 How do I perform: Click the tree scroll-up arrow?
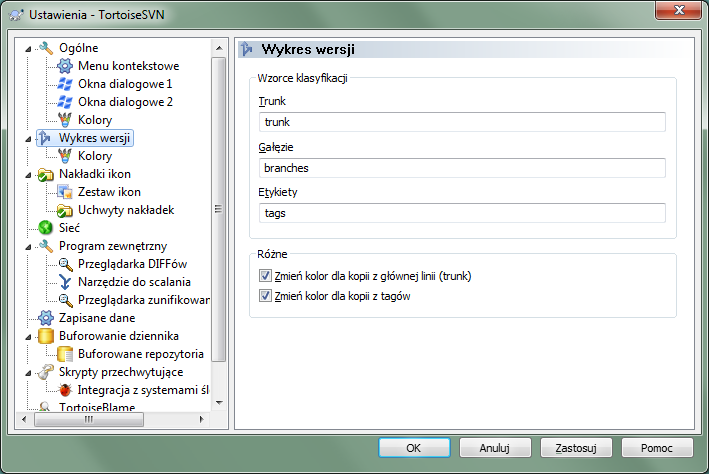(219, 47)
